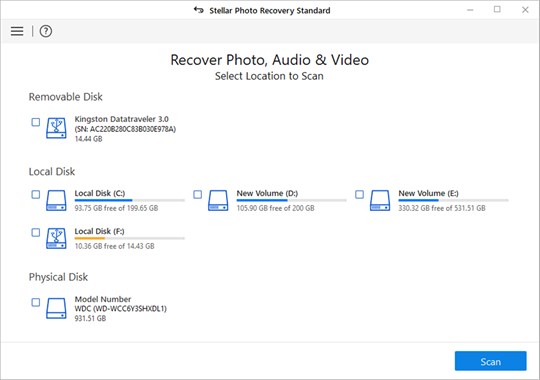Click the Local Disk (C:) usage bar

pyautogui.click(x=129, y=200)
